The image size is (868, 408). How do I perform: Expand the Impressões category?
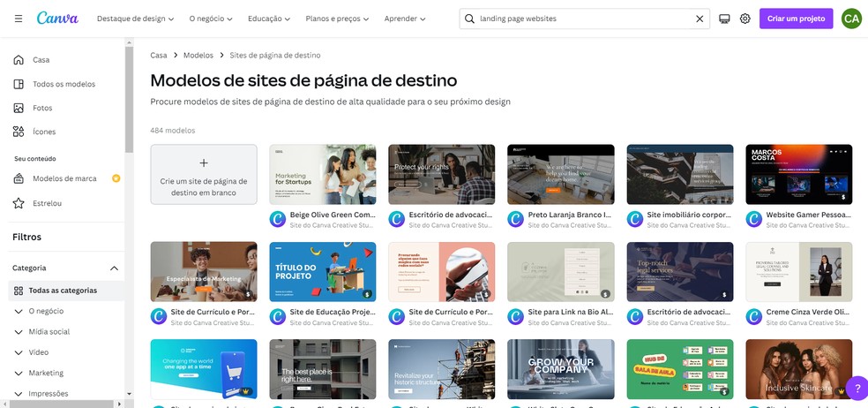point(19,394)
